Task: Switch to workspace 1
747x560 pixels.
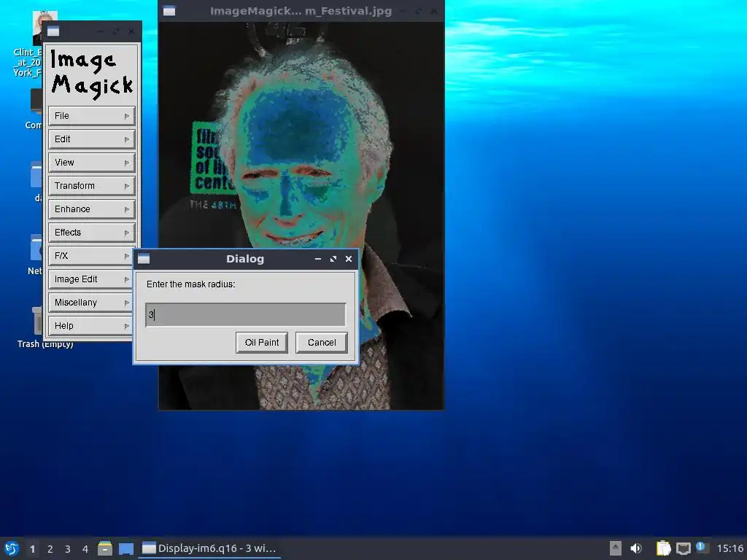Action: pyautogui.click(x=32, y=549)
